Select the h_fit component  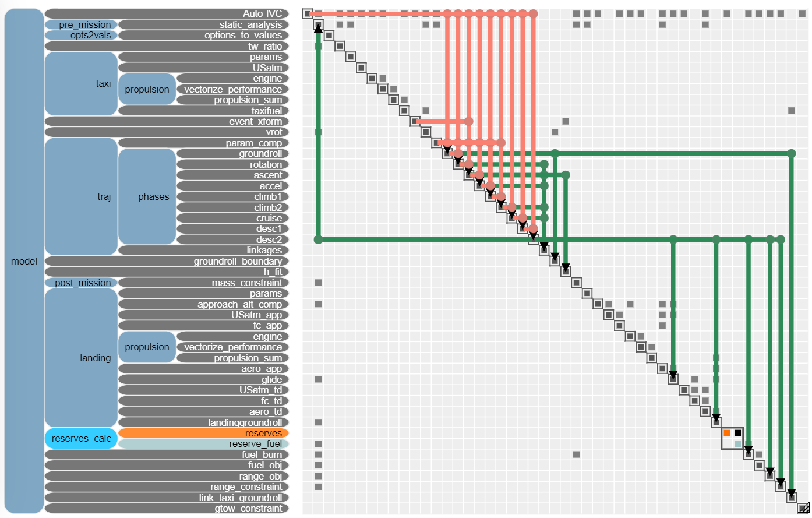pyautogui.click(x=167, y=272)
